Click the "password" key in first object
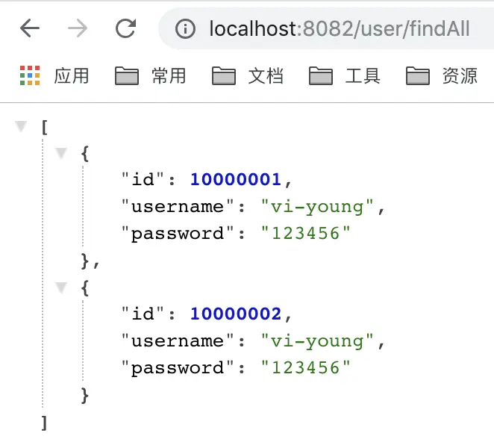The image size is (494, 448). [x=178, y=234]
